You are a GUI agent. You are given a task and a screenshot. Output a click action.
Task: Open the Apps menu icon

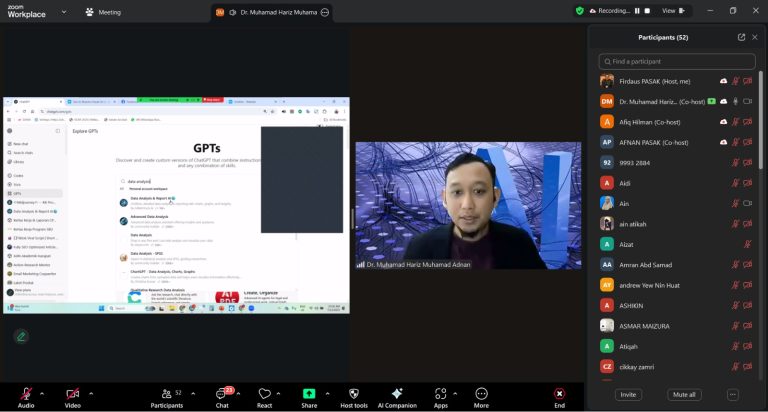point(440,394)
